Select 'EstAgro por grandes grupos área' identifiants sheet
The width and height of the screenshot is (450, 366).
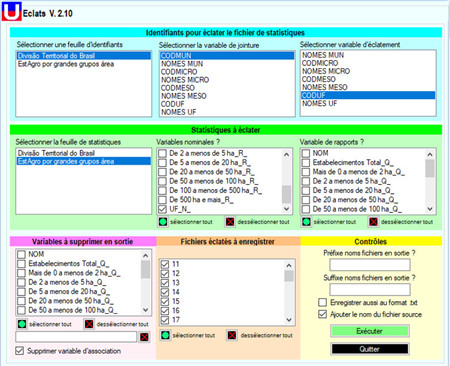click(83, 64)
